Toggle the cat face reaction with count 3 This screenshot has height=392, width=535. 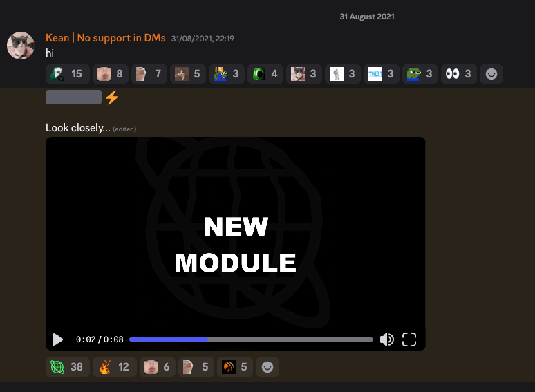tap(304, 74)
